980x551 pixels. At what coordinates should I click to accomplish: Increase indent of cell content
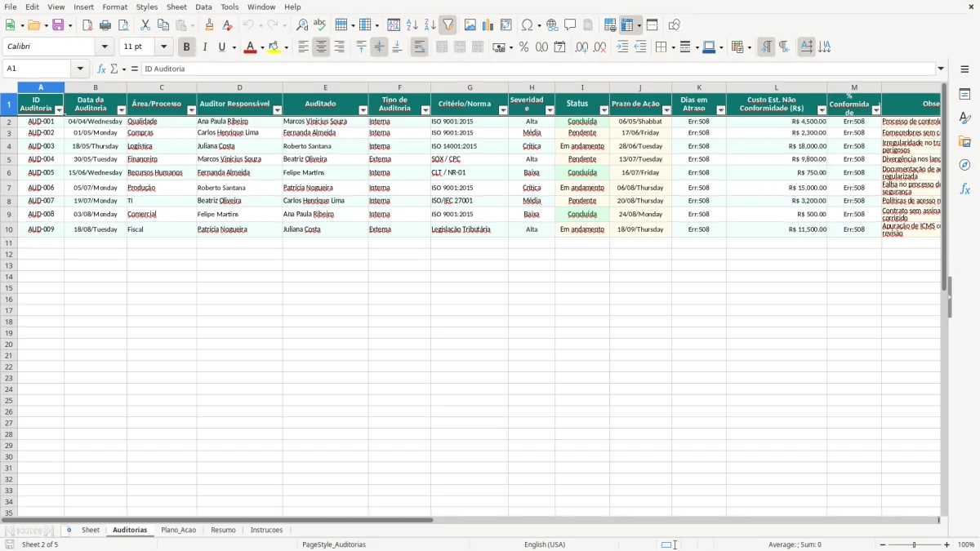coord(622,47)
